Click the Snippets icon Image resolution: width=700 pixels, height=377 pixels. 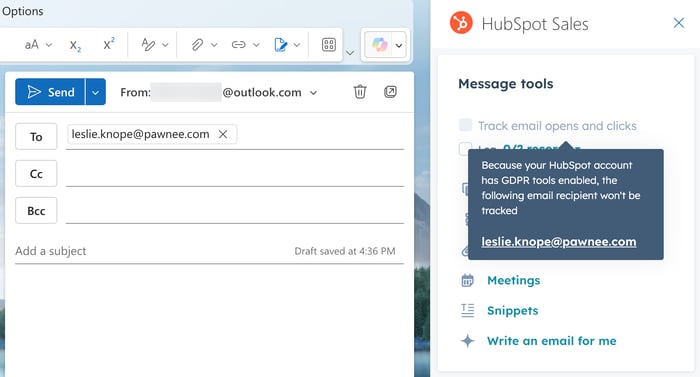tap(467, 310)
